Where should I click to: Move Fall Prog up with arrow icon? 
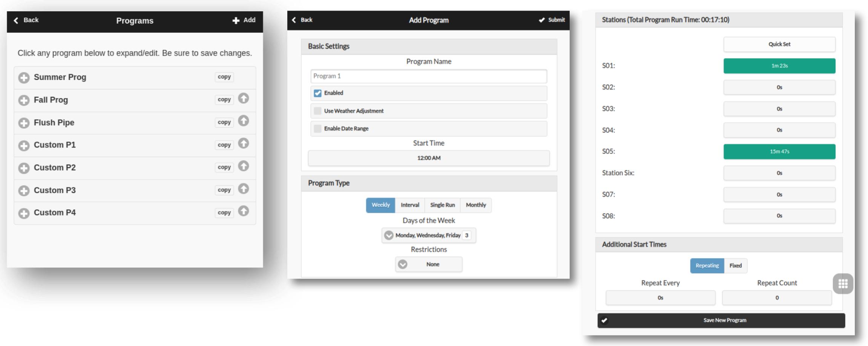click(x=244, y=98)
